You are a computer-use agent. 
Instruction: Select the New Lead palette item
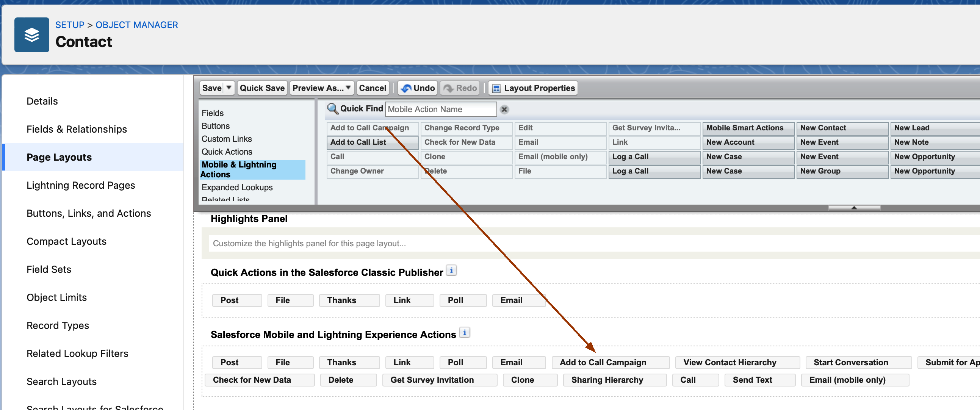936,128
